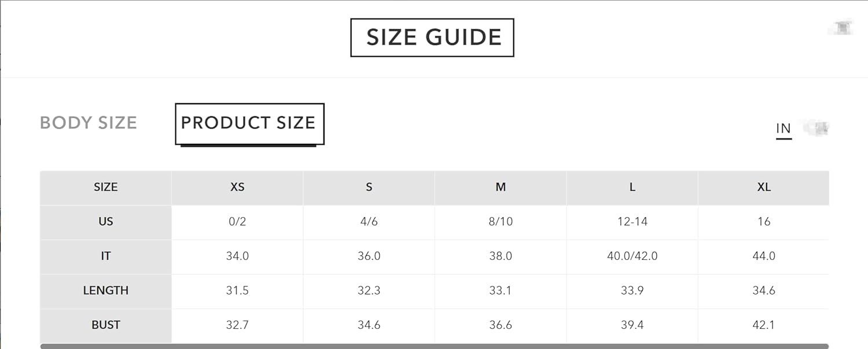Screen dimensions: 868x349
Task: Click the 31.5 length value for XS
Action: [x=237, y=291]
